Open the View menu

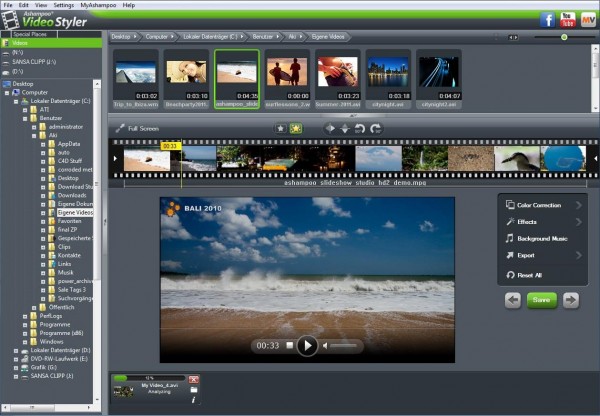click(41, 5)
